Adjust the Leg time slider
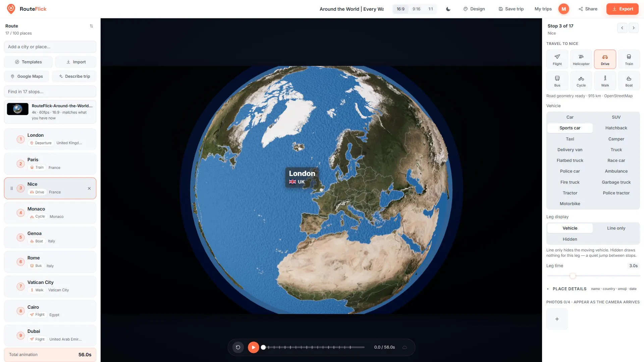Image resolution: width=644 pixels, height=362 pixels. coord(593,276)
